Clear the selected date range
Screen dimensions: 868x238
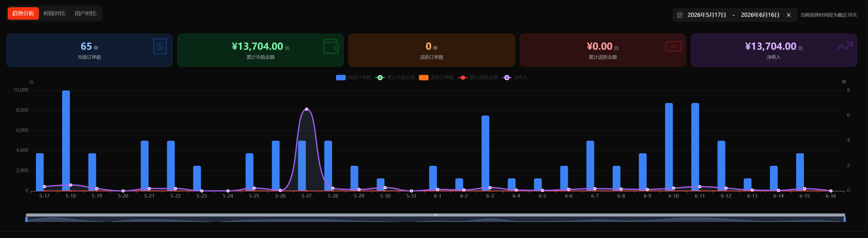point(788,15)
